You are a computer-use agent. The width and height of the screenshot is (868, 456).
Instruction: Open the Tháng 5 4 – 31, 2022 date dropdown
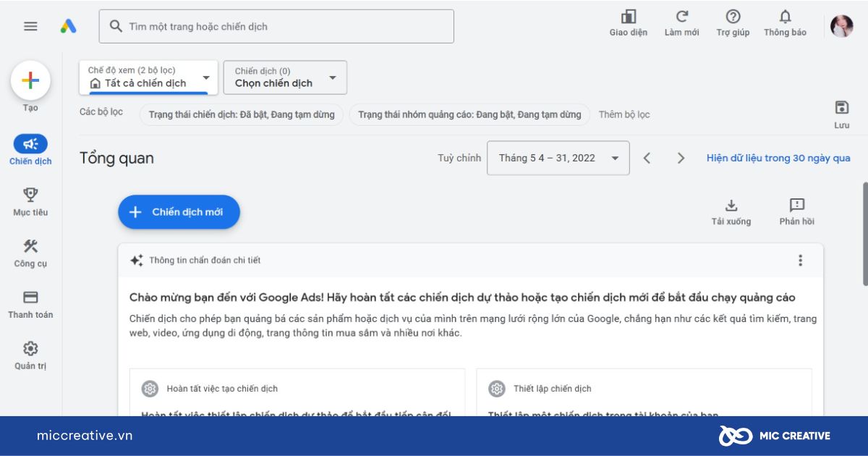(558, 158)
